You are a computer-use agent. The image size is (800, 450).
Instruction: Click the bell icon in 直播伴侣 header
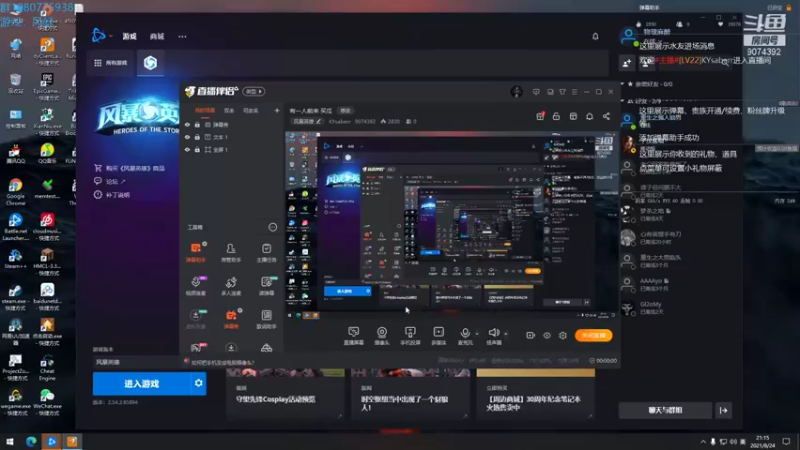click(x=589, y=116)
